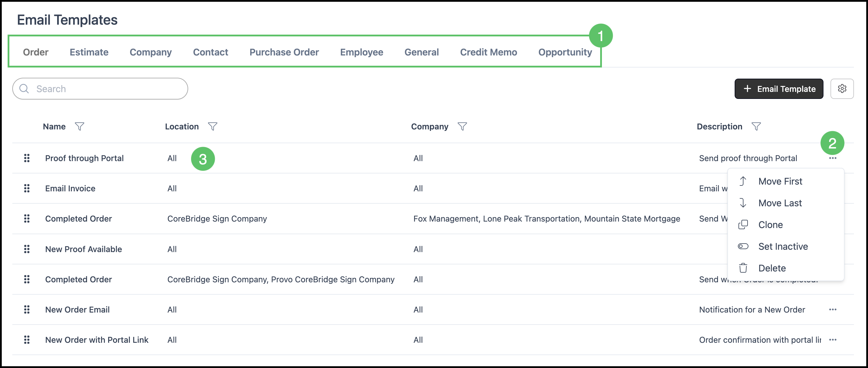Select Set Inactive toggle in menu
The image size is (868, 368).
pos(783,247)
